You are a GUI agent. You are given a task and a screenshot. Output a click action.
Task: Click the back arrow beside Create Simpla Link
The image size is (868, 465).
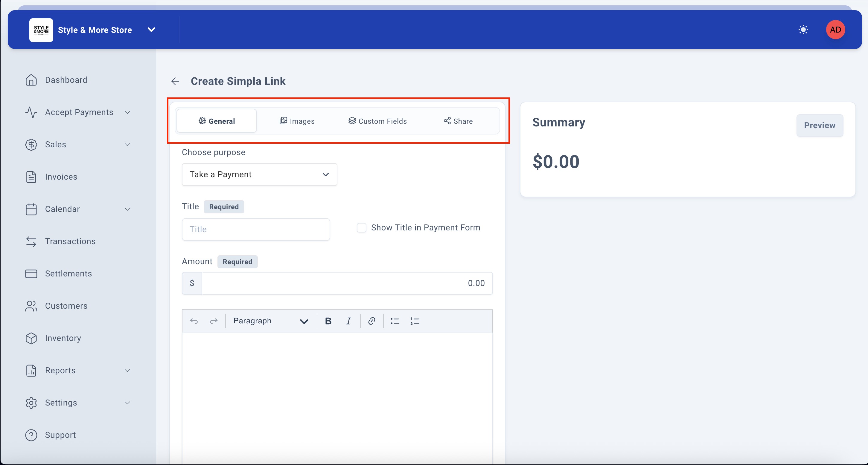coord(175,81)
